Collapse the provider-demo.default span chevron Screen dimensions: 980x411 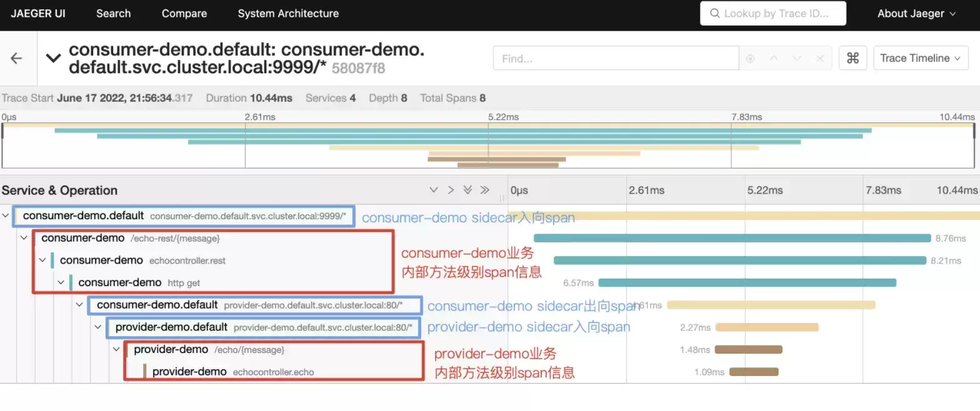pos(98,327)
